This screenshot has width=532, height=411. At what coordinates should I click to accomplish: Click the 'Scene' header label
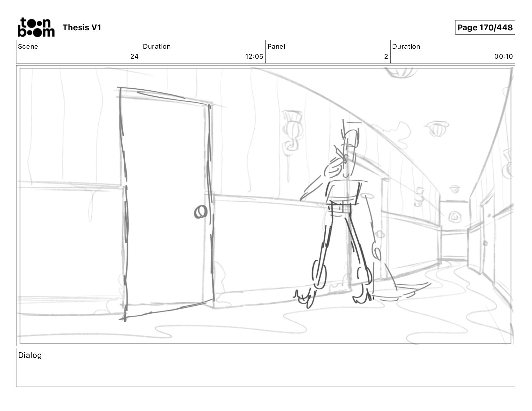point(28,46)
